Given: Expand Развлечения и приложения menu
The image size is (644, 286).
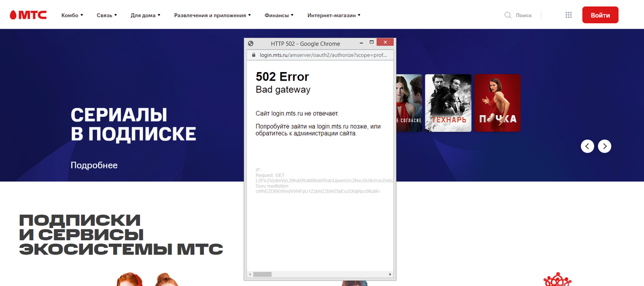Looking at the screenshot, I should (213, 15).
